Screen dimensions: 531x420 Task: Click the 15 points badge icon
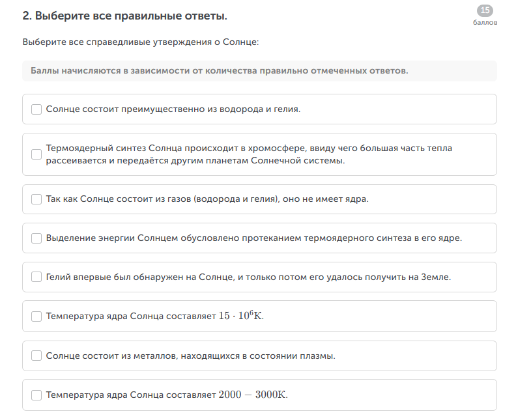tap(485, 10)
